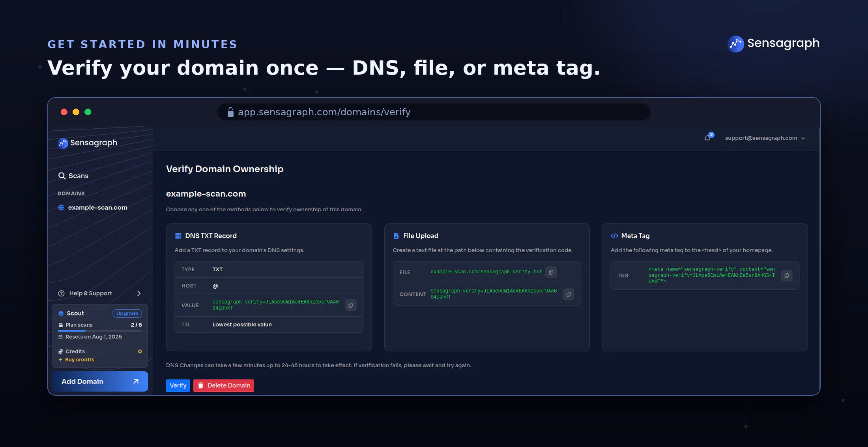Image resolution: width=868 pixels, height=447 pixels.
Task: Click the red window close dot
Action: coord(64,112)
